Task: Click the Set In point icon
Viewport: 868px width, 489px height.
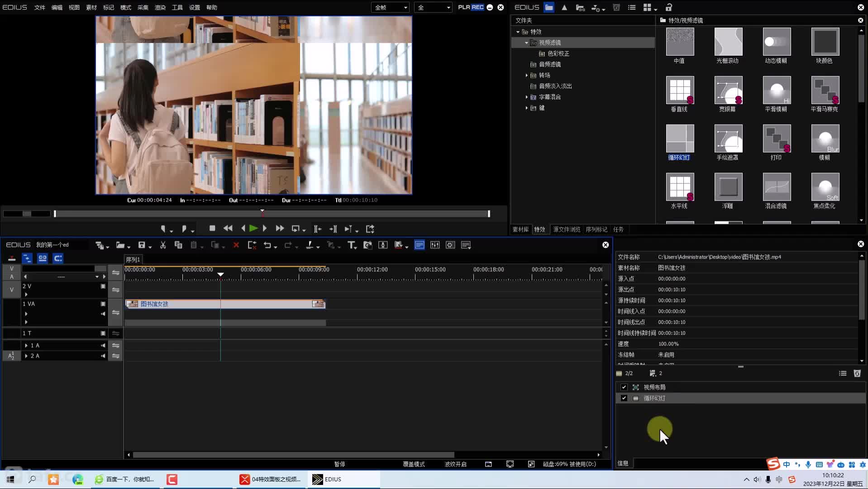Action: pyautogui.click(x=163, y=229)
